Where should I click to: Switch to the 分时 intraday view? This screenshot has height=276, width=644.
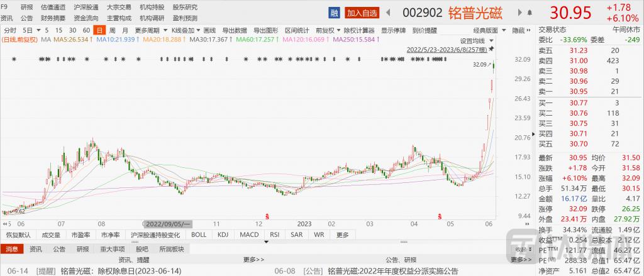10,30
